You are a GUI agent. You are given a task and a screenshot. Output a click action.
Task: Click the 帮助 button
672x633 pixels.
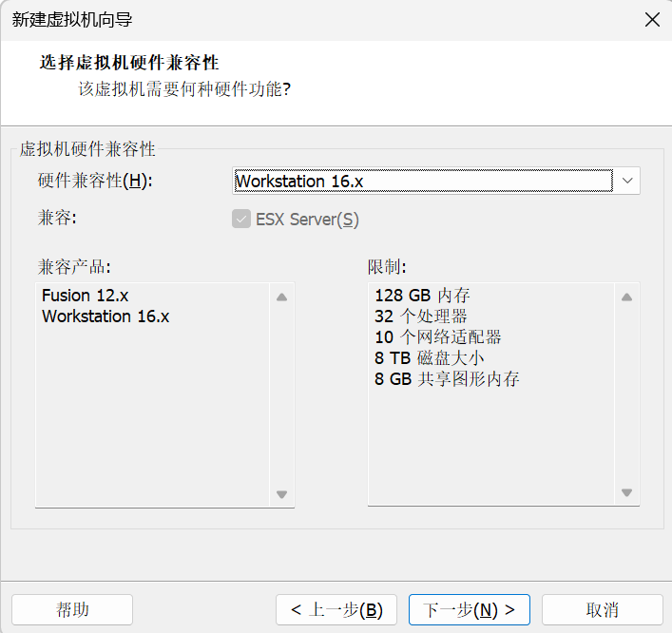72,609
